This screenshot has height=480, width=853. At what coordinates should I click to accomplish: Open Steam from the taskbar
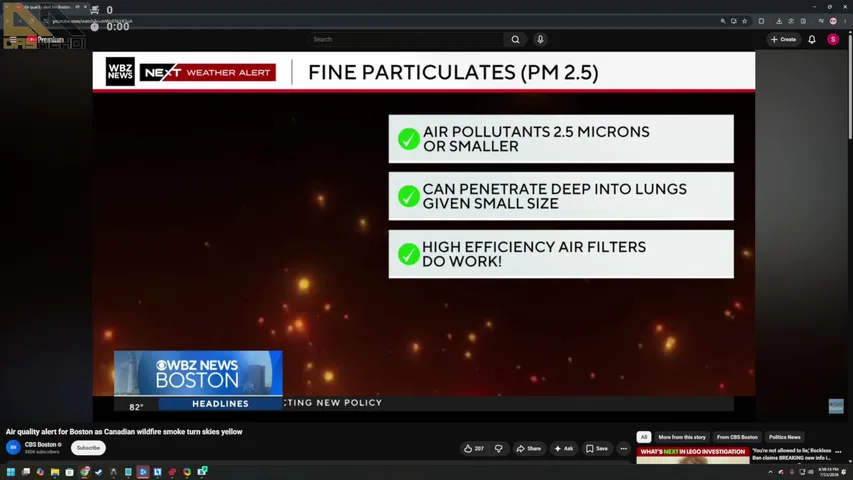98,472
